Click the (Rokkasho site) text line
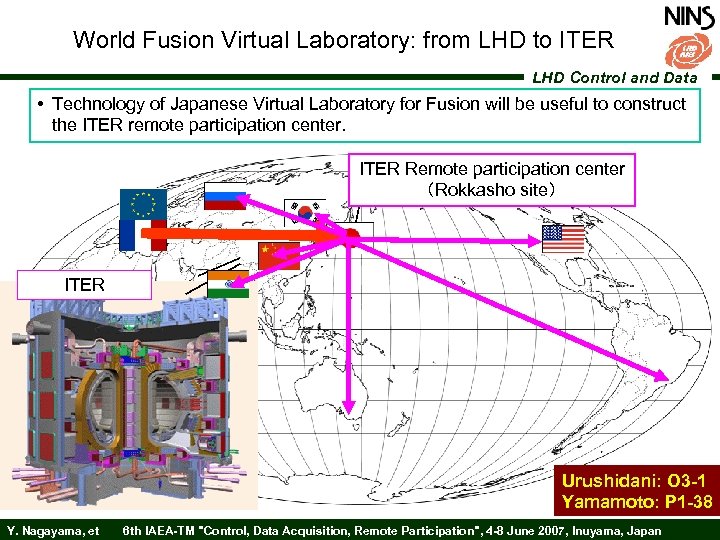This screenshot has width=720, height=540. tap(491, 190)
